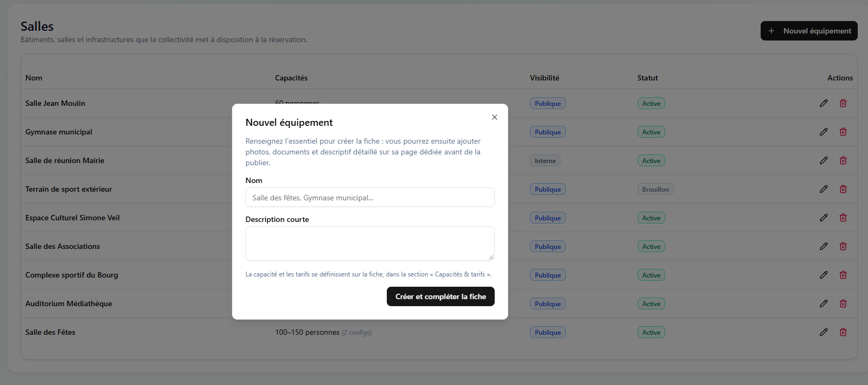Edit the Salle Jean Moulin row
The width and height of the screenshot is (868, 385).
[x=824, y=103]
